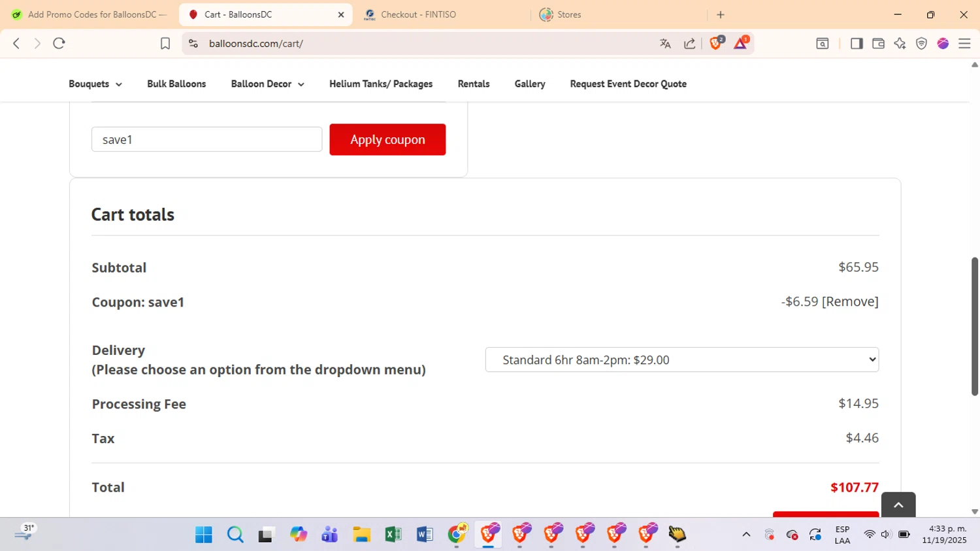Screen dimensions: 980x551
Task: Click the Tax value $4.46
Action: click(862, 437)
